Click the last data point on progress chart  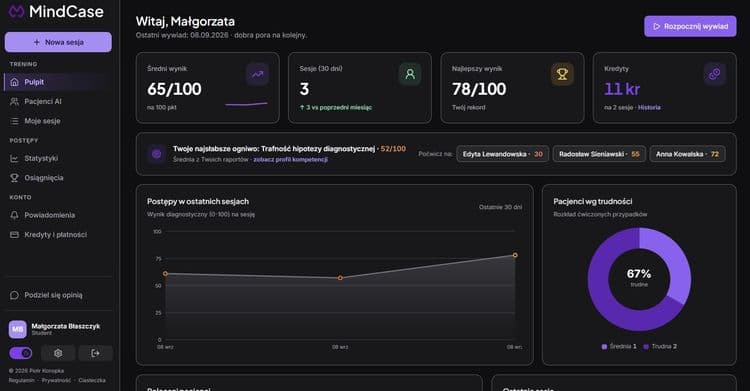coord(515,255)
